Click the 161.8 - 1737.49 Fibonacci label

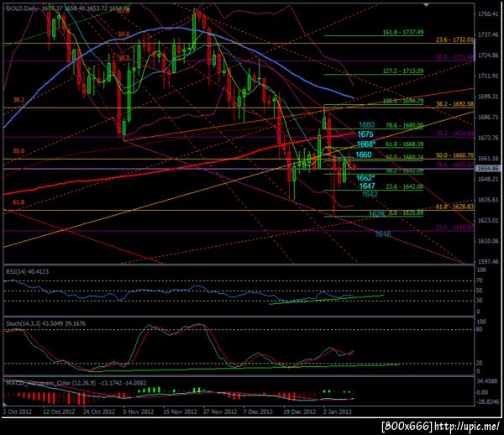pyautogui.click(x=403, y=32)
